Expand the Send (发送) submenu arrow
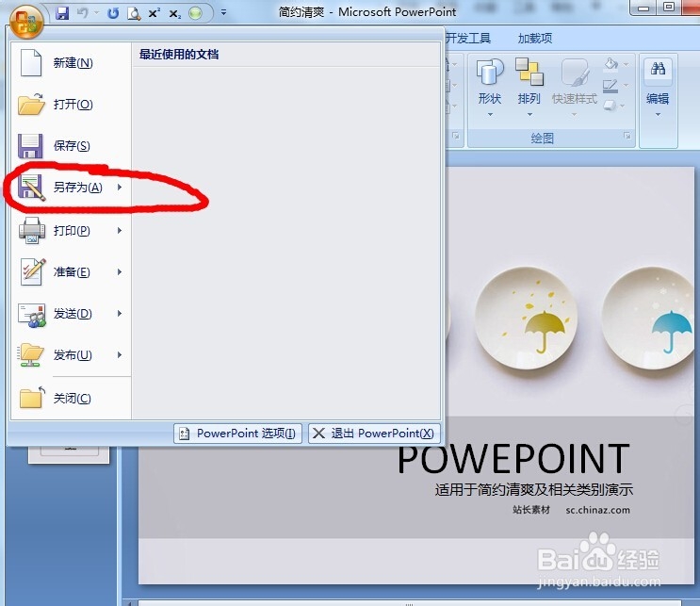 pyautogui.click(x=120, y=314)
